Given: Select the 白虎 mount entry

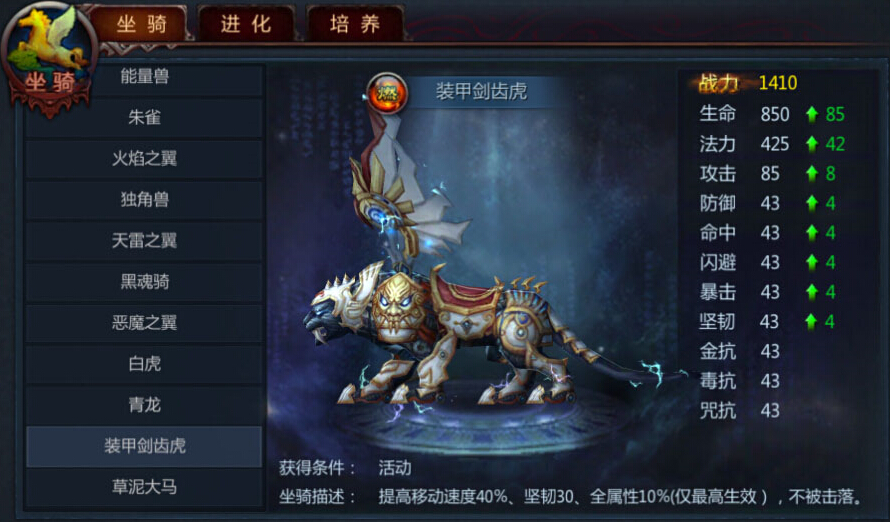Looking at the screenshot, I should tap(144, 364).
